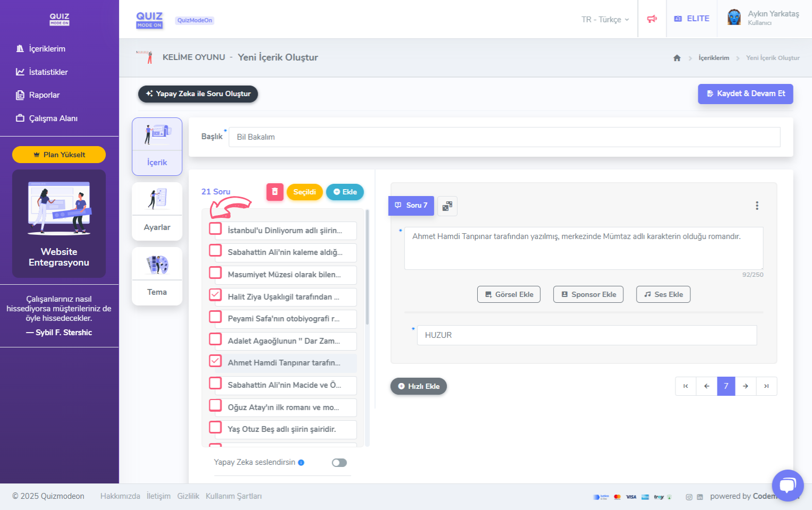Open the TR - Türkçe language dropdown
Viewport: 812px width, 510px height.
(x=605, y=20)
